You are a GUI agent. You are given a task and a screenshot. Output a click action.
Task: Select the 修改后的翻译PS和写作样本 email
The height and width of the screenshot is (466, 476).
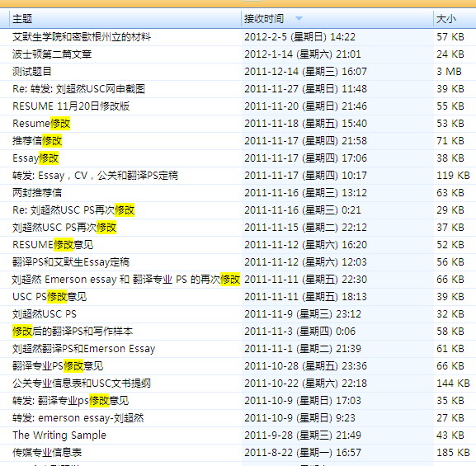[238, 332]
